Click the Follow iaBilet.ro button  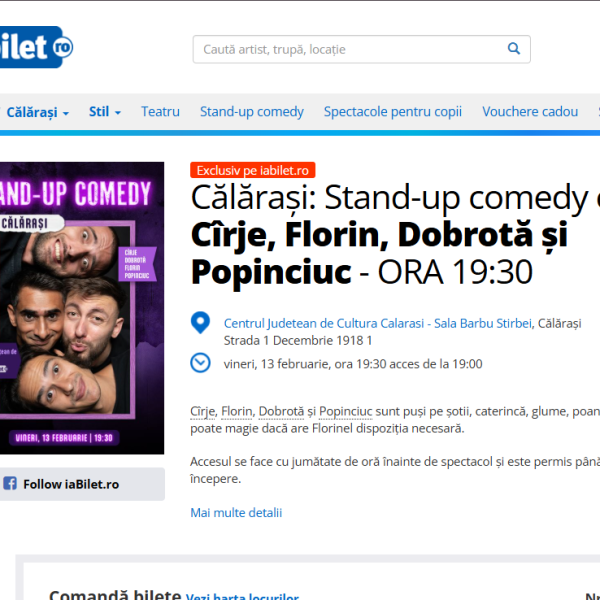point(70,484)
